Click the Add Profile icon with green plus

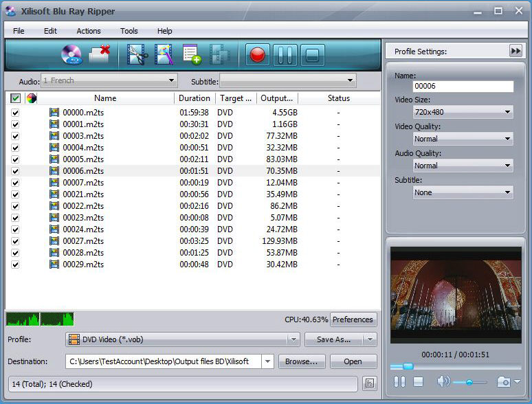(192, 54)
